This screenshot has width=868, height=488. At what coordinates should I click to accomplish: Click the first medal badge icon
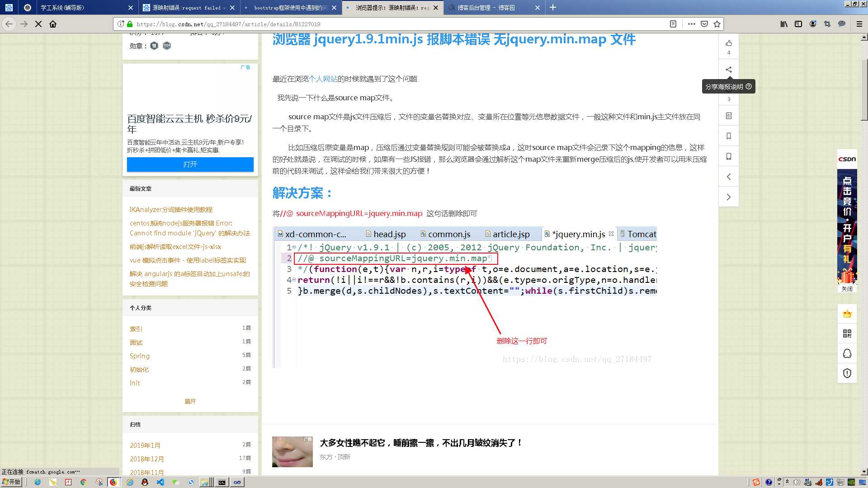tap(154, 46)
